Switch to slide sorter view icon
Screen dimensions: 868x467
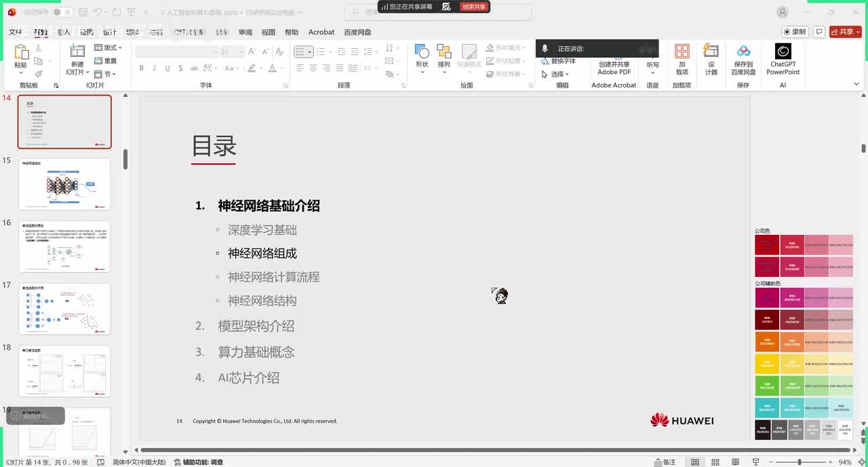tap(715, 462)
